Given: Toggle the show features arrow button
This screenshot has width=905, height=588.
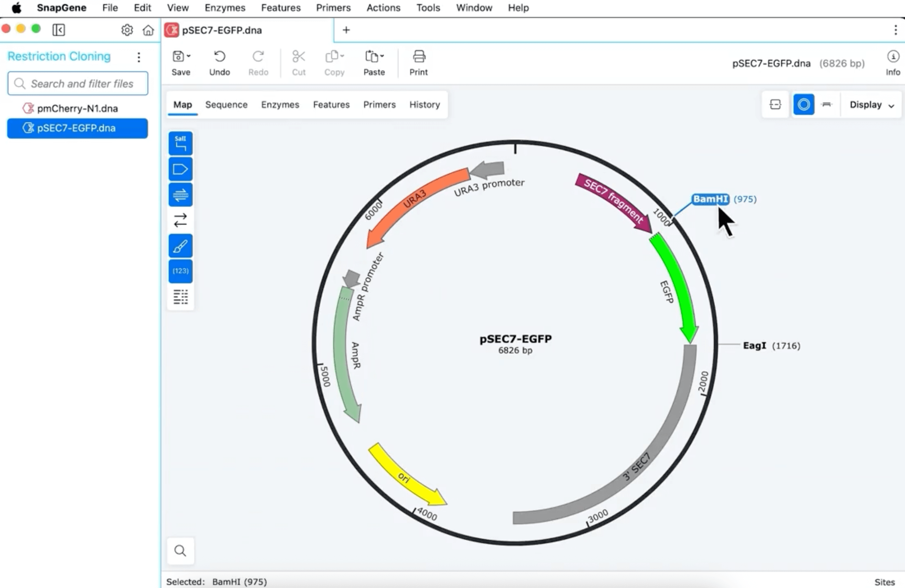Looking at the screenshot, I should pos(180,169).
